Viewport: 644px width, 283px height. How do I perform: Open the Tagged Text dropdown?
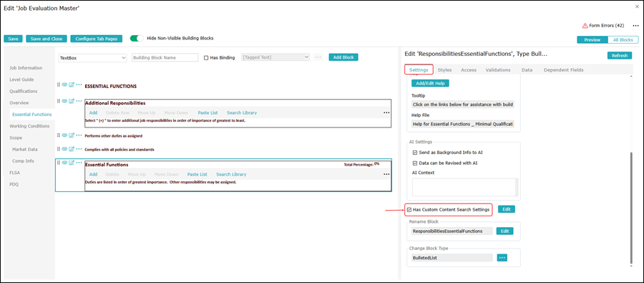[275, 57]
